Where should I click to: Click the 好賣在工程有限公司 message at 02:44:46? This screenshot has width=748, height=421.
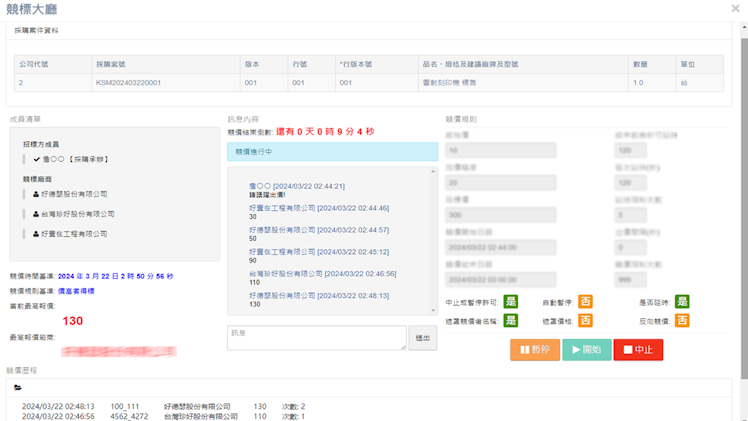pyautogui.click(x=319, y=208)
